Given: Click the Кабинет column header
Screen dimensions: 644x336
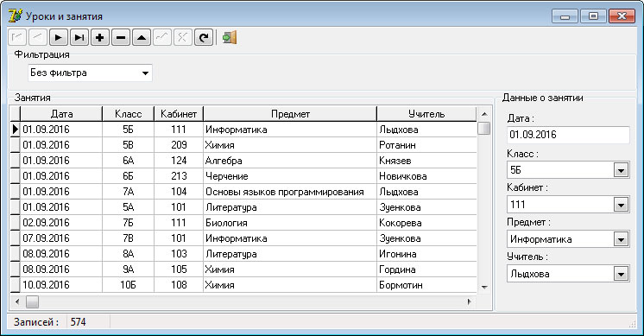Looking at the screenshot, I should click(x=179, y=114).
